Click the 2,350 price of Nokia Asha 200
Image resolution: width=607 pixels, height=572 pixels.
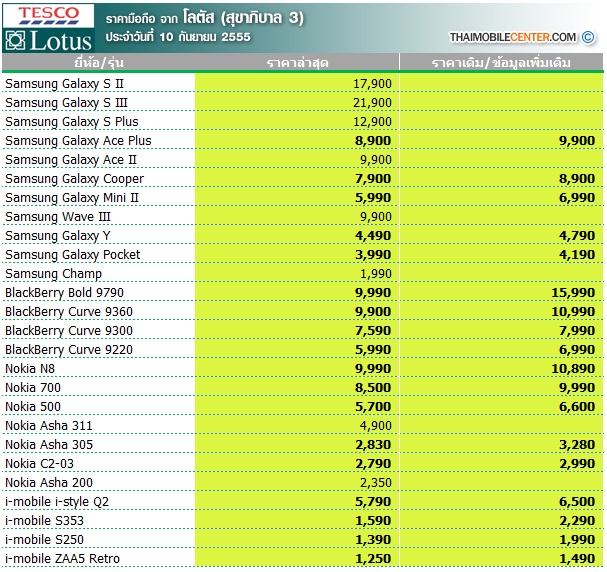click(376, 482)
